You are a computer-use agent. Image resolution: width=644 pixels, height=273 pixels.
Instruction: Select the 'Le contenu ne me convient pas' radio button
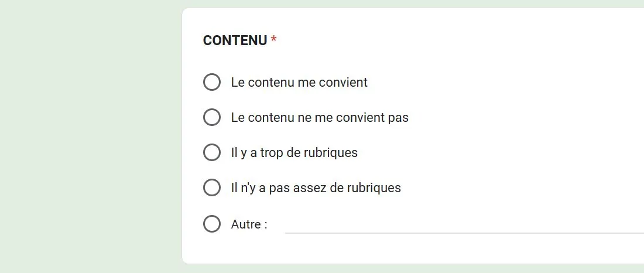tap(211, 118)
